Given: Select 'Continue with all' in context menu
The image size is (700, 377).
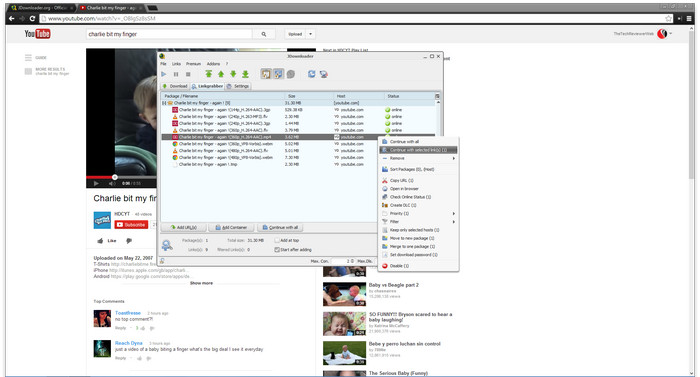Looking at the screenshot, I should [x=418, y=142].
